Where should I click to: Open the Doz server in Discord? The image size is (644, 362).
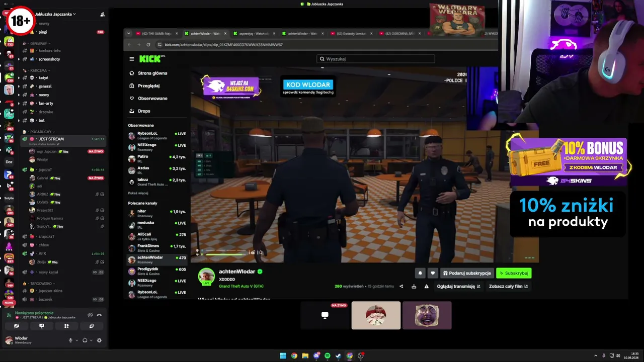tap(9, 162)
